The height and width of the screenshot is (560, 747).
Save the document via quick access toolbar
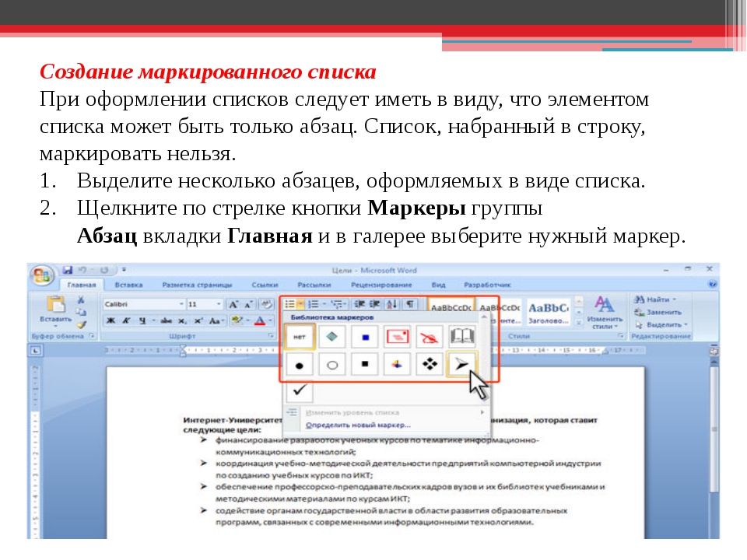coord(67,271)
